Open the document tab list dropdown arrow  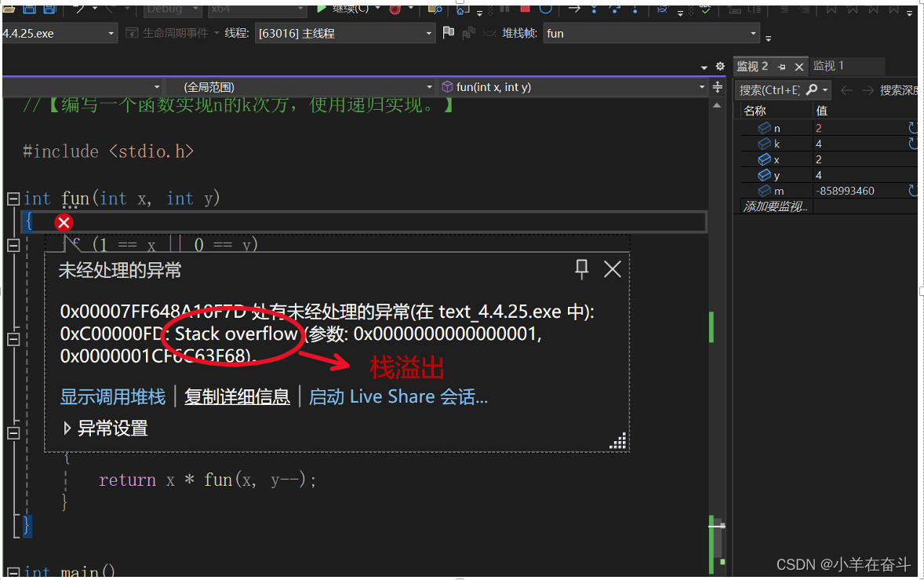click(x=704, y=67)
